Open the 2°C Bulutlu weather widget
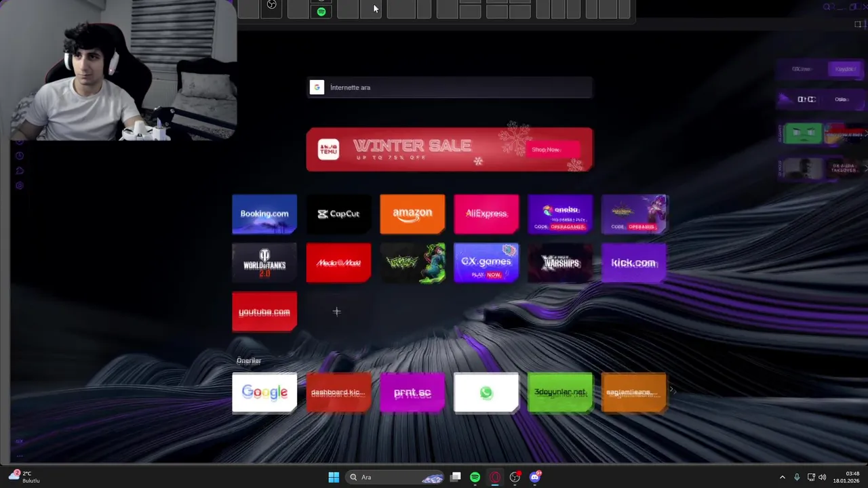Screen dimensions: 868x488 pyautogui.click(x=24, y=477)
